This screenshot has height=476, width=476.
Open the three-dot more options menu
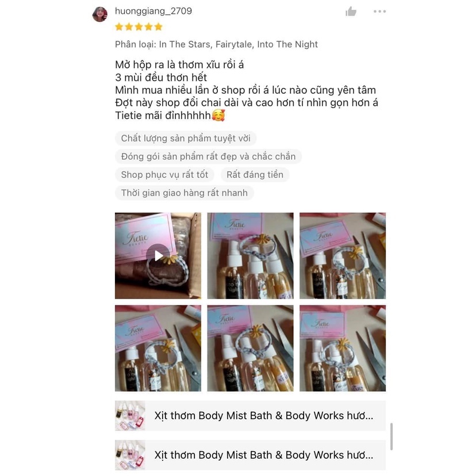(x=380, y=11)
